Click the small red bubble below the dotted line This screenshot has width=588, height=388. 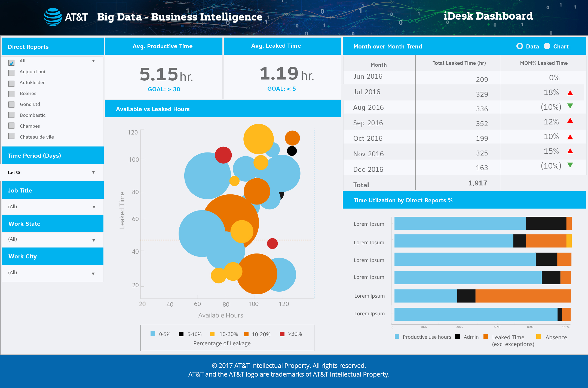[272, 243]
